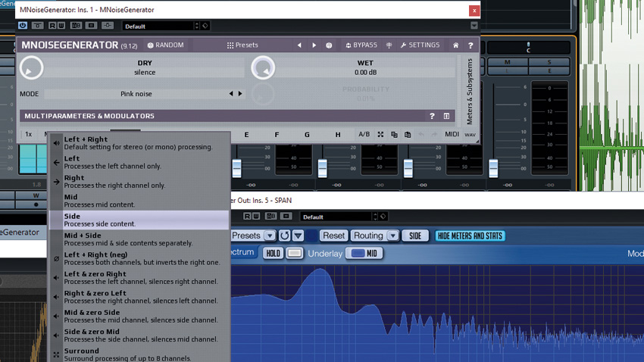The image size is (644, 362).
Task: Select previous noise mode with left arrow
Action: [231, 94]
